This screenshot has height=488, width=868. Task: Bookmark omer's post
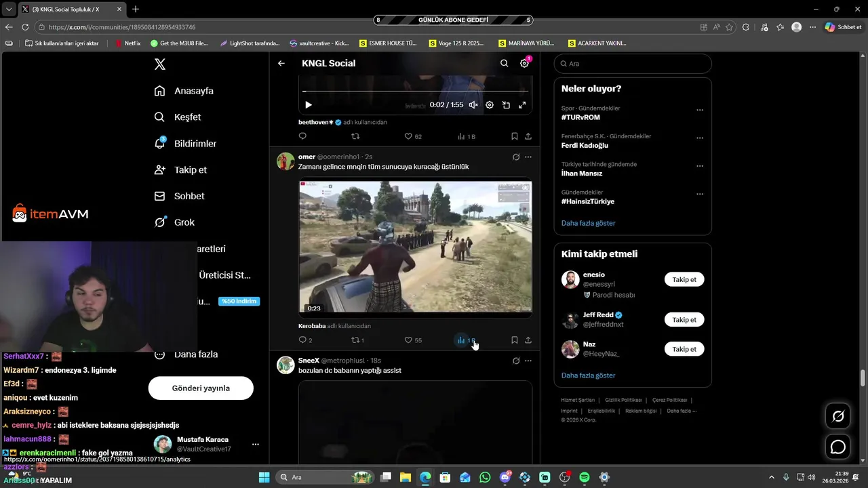pyautogui.click(x=515, y=340)
